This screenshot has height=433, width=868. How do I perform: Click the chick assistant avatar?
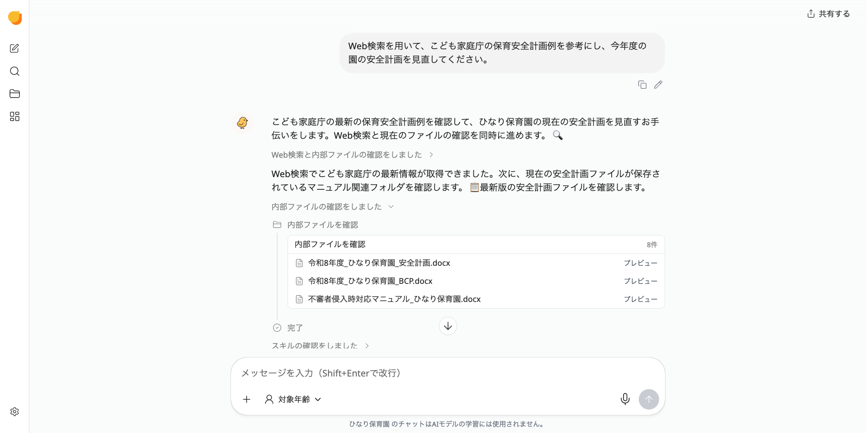click(242, 122)
